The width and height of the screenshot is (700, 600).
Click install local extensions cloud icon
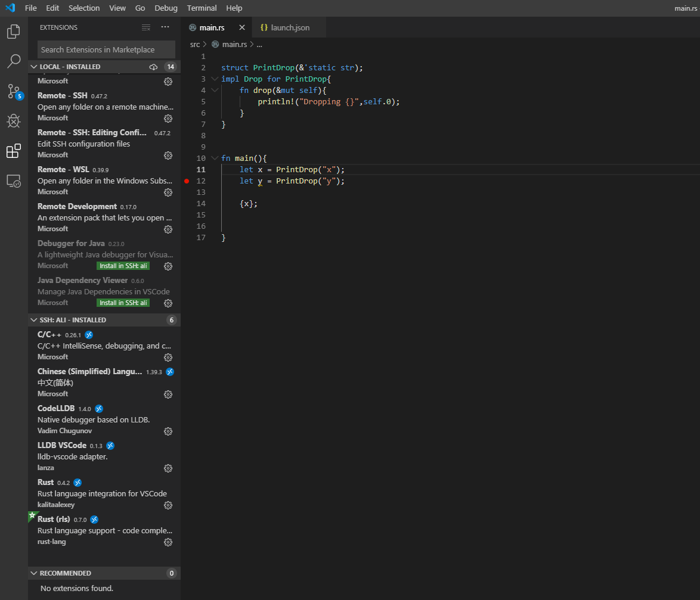click(x=153, y=67)
